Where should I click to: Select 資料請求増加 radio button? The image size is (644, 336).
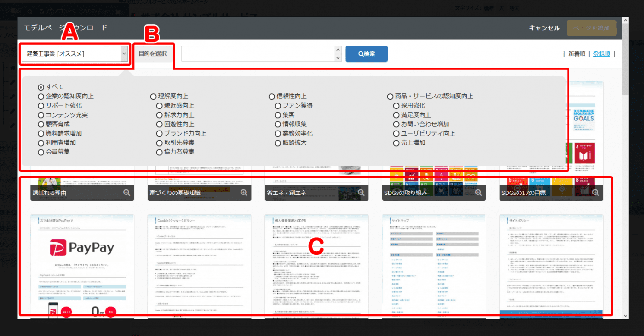[x=41, y=133]
